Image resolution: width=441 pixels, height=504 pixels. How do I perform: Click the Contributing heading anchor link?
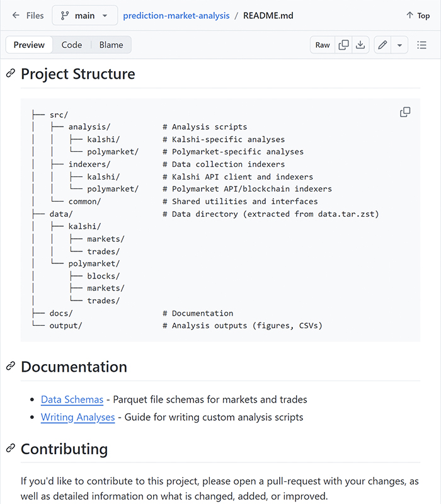point(11,448)
